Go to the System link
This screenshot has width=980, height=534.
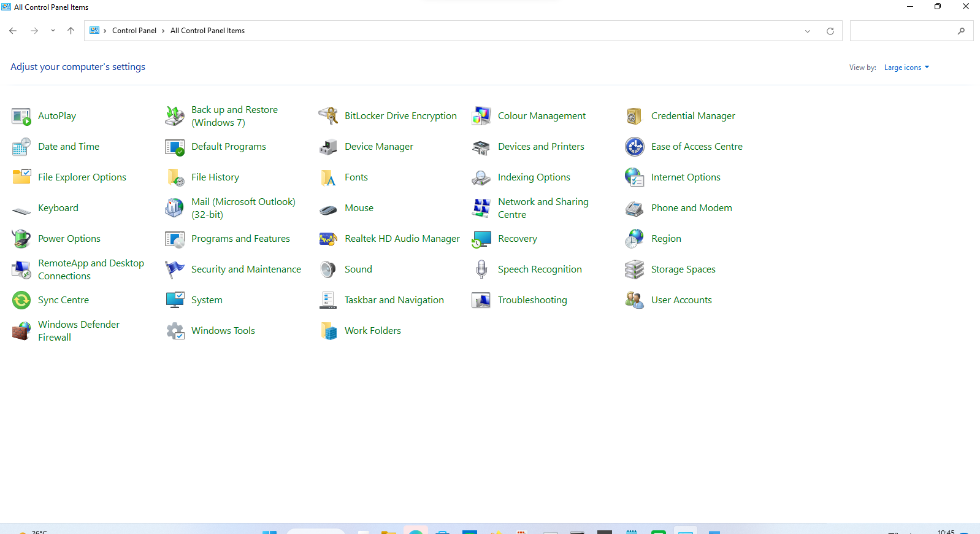point(207,300)
